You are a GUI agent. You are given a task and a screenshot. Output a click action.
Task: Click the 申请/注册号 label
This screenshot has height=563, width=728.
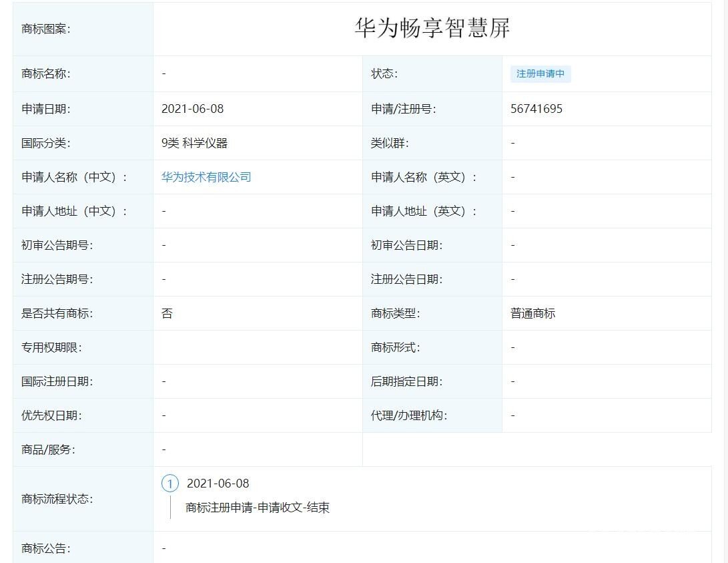403,109
